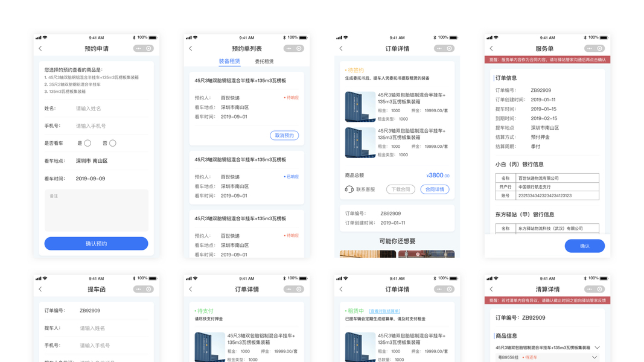Screen dimensions: 644x362
Task: Tap the 确认 button on 服务单
Action: [x=584, y=246]
